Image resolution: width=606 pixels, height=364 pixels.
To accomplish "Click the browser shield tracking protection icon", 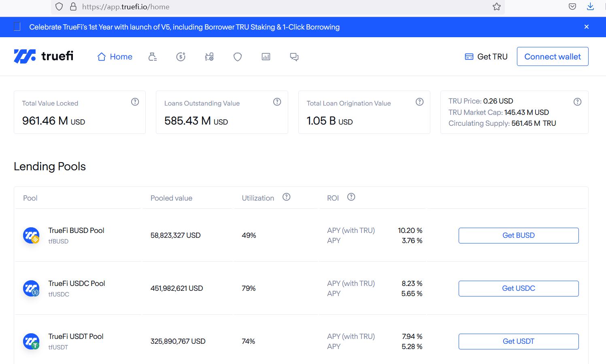I will [59, 6].
